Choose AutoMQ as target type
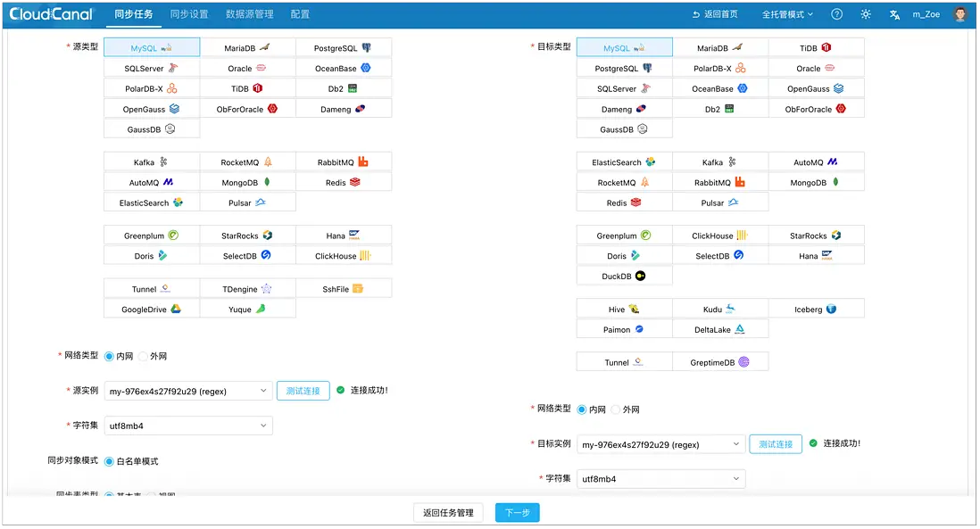 (x=817, y=161)
